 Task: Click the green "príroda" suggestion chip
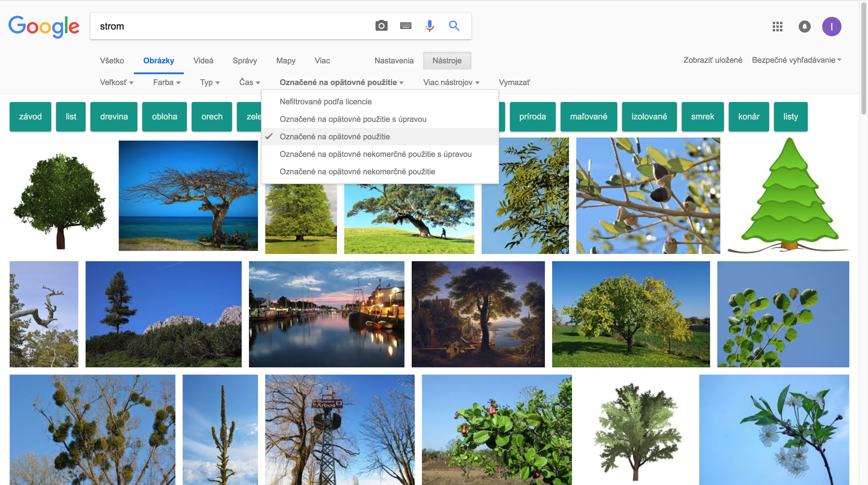(532, 117)
